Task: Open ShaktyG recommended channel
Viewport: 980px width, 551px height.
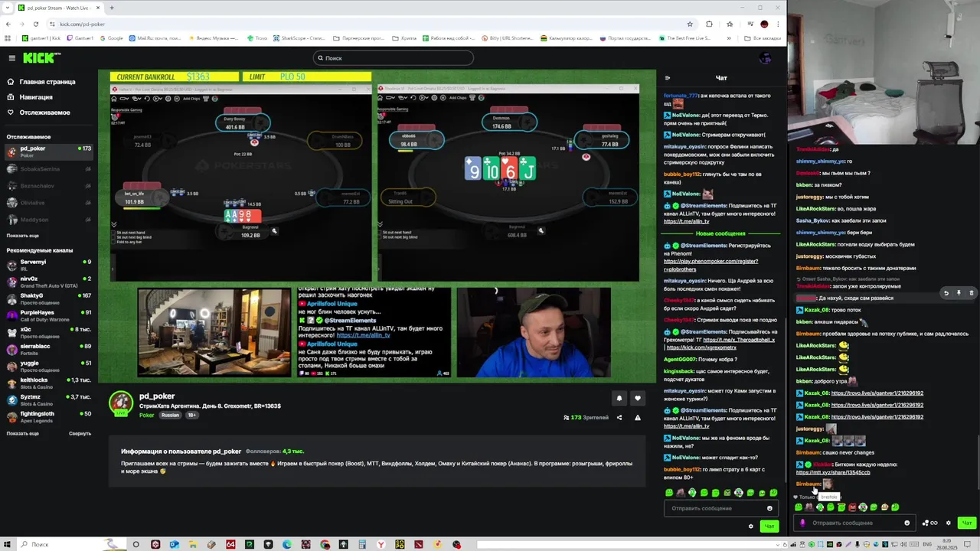Action: pyautogui.click(x=48, y=298)
